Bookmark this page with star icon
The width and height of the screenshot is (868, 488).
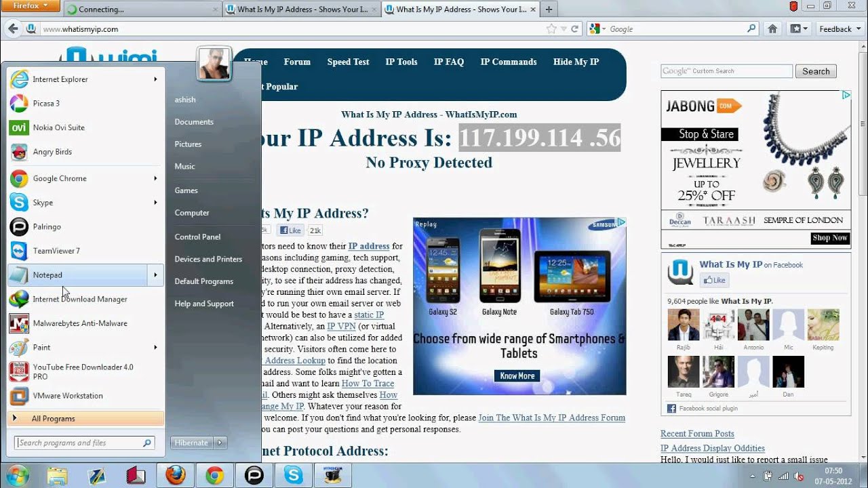[x=551, y=29]
